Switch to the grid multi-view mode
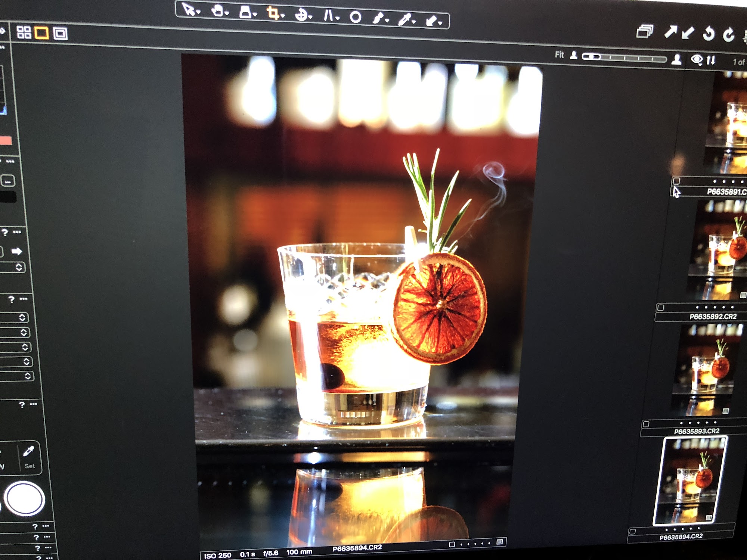Screen dimensions: 747x560 pyautogui.click(x=24, y=32)
